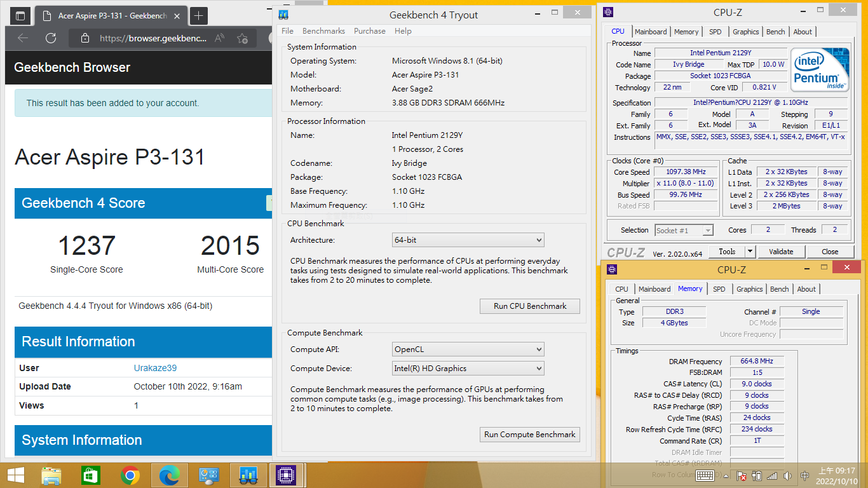The height and width of the screenshot is (488, 868).
Task: Click the CPU-Z Tools button
Action: tap(726, 252)
